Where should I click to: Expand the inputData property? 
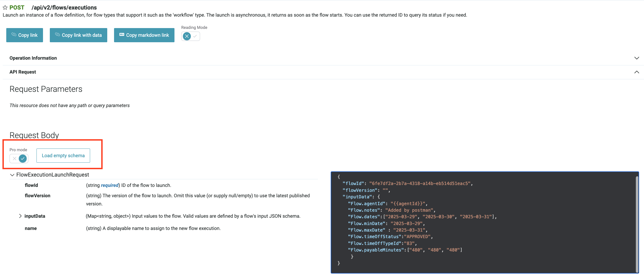pos(20,216)
